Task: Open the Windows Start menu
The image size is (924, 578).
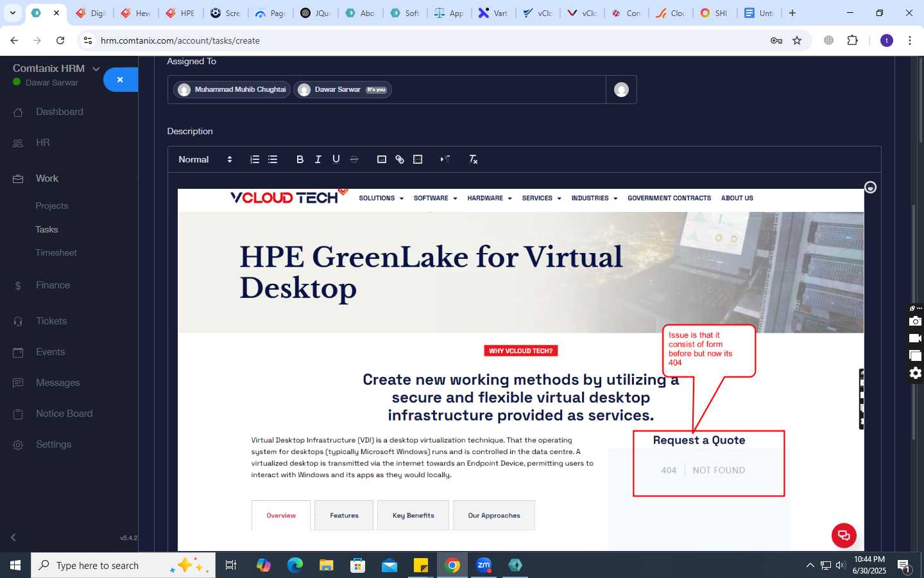Action: (15, 565)
